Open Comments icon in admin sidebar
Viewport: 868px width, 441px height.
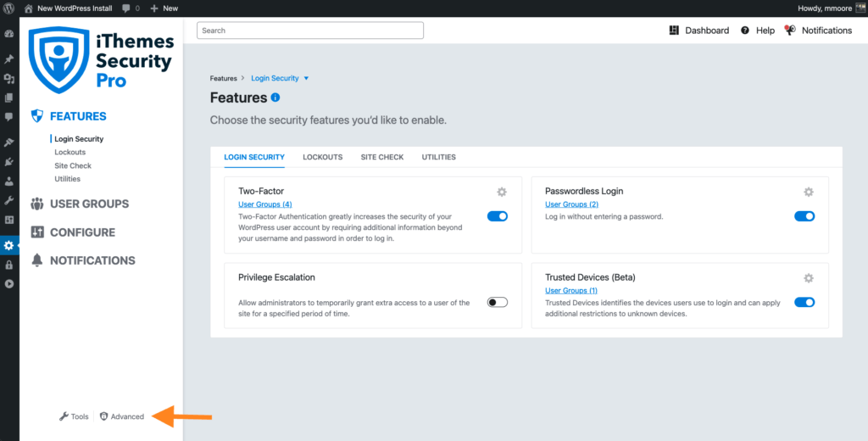pyautogui.click(x=8, y=117)
